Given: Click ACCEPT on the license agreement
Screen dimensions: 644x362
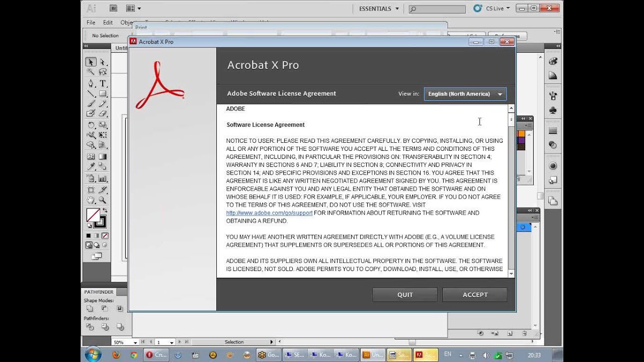Looking at the screenshot, I should 475,295.
